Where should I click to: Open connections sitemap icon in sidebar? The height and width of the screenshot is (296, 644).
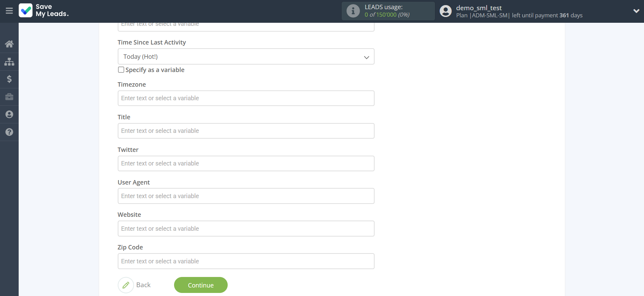point(9,62)
